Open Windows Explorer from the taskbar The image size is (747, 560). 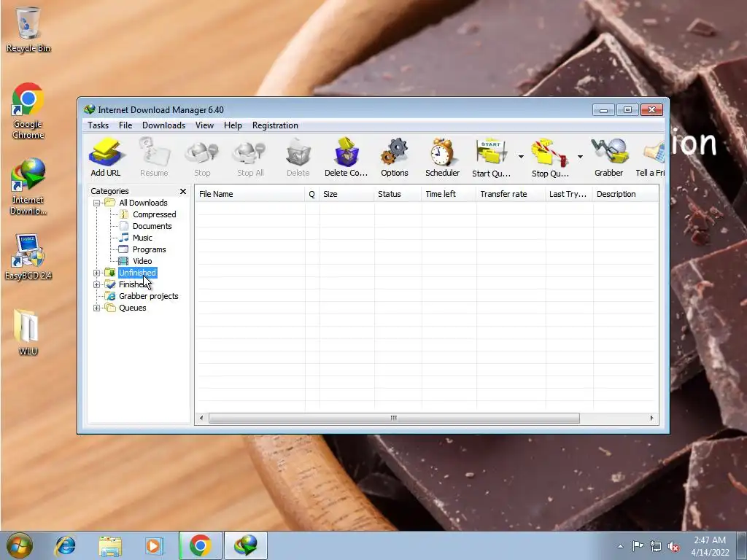pos(110,545)
